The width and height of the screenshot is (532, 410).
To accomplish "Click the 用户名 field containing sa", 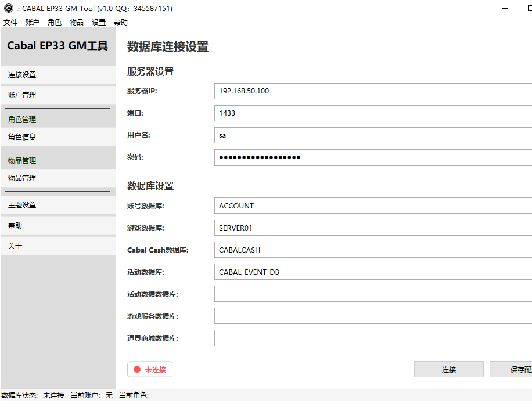I will [x=373, y=135].
